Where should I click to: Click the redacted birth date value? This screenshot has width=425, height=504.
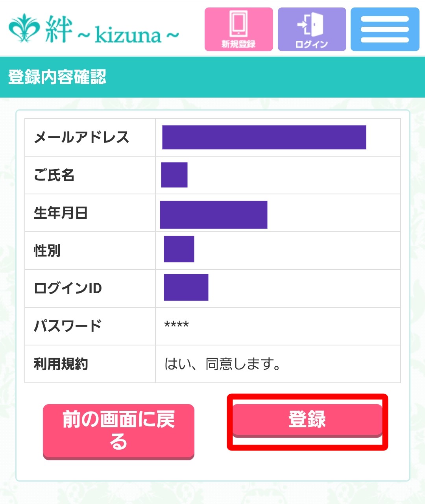pyautogui.click(x=214, y=215)
